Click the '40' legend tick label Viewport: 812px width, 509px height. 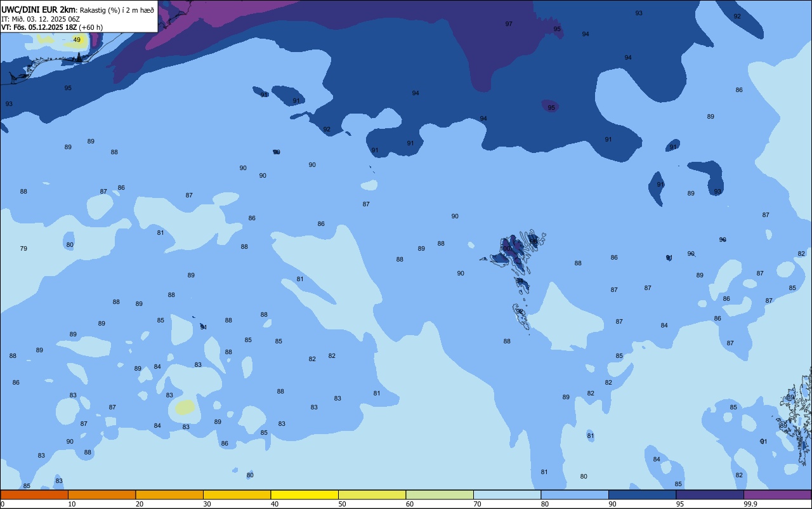(x=275, y=504)
